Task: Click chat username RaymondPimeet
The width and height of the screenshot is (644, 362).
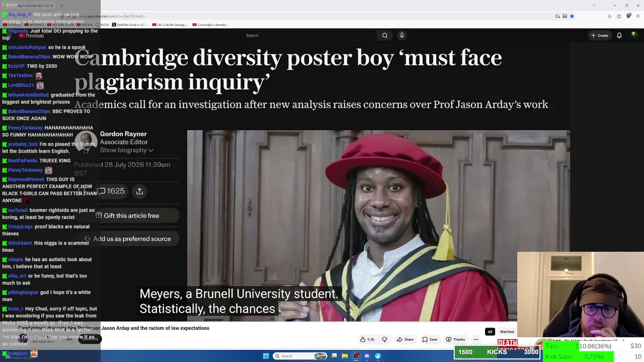Action: [26, 179]
